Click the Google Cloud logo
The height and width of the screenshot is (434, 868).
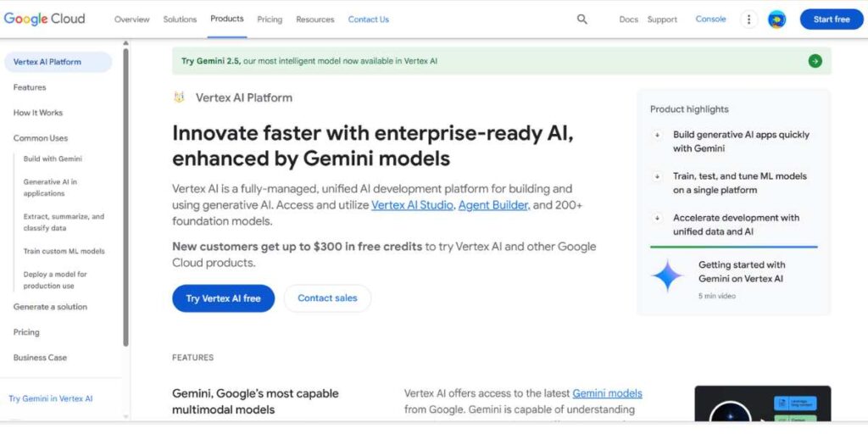[x=44, y=19]
